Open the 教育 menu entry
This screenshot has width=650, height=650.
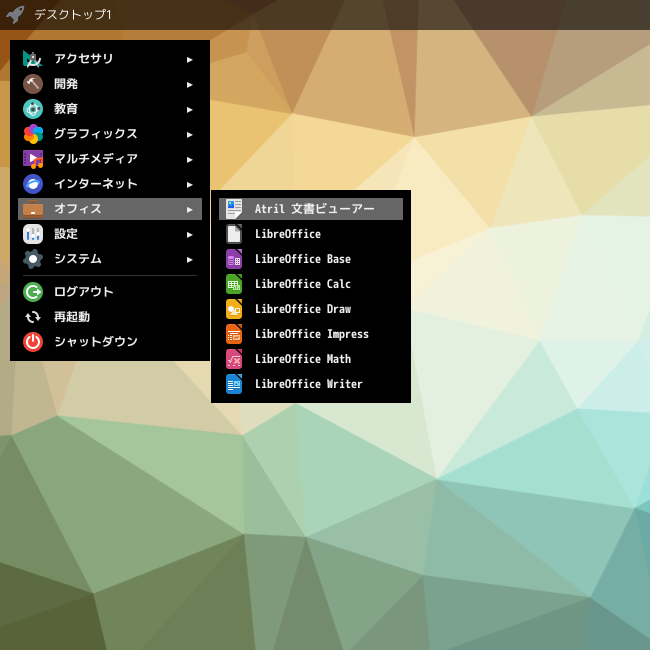[110, 109]
